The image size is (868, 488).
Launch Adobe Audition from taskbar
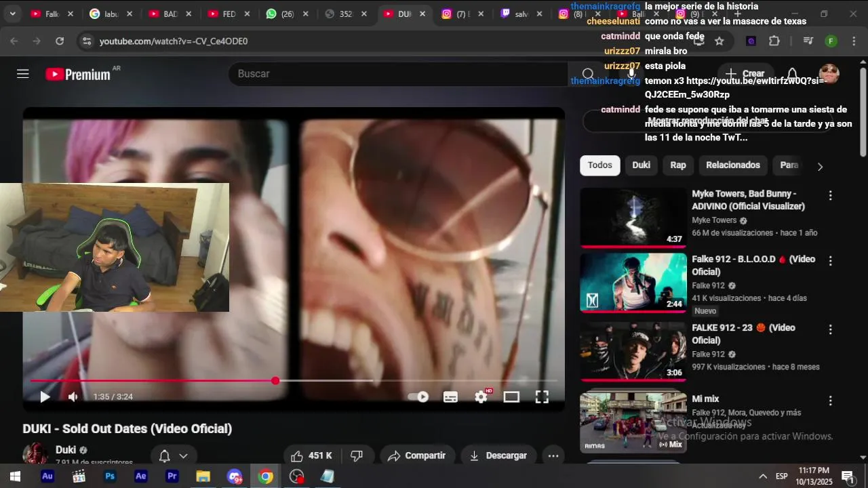click(x=47, y=476)
